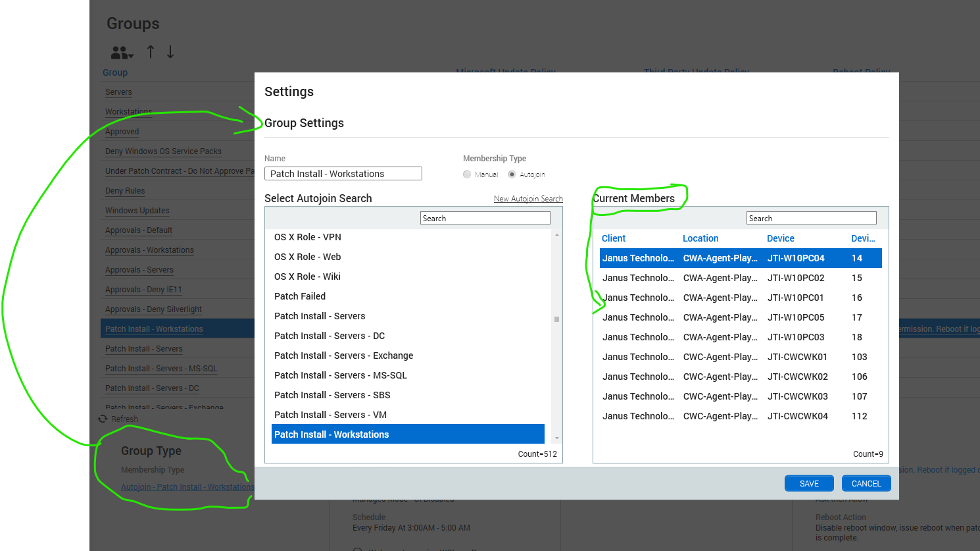Viewport: 980px width, 551px height.
Task: Sort members by Location column header
Action: (700, 238)
